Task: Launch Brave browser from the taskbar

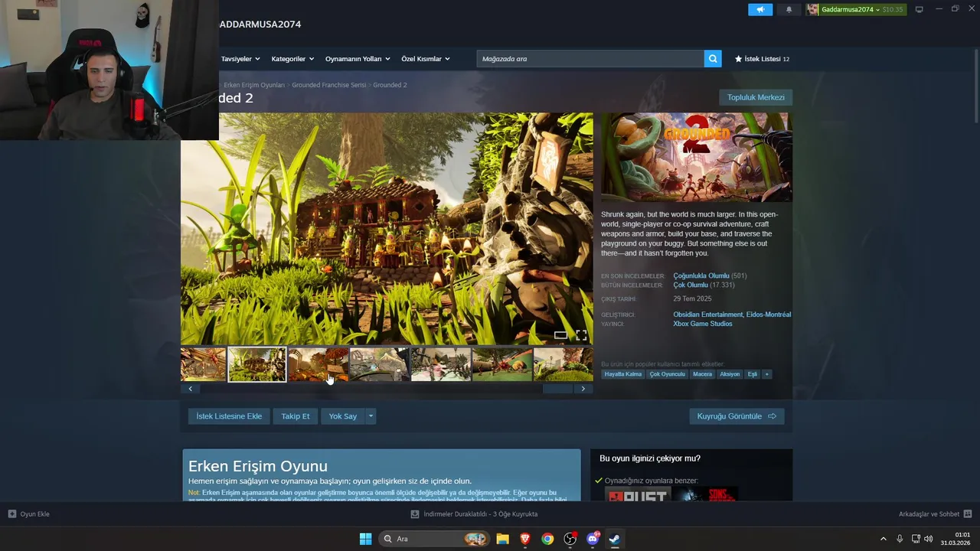Action: click(525, 539)
